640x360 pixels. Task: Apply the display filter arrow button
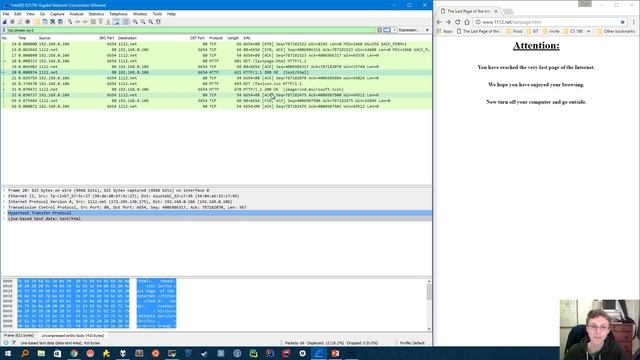[x=387, y=30]
